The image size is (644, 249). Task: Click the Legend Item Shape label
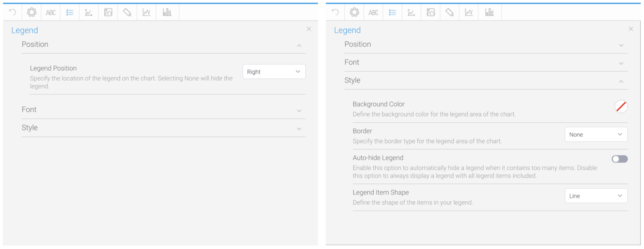click(381, 192)
